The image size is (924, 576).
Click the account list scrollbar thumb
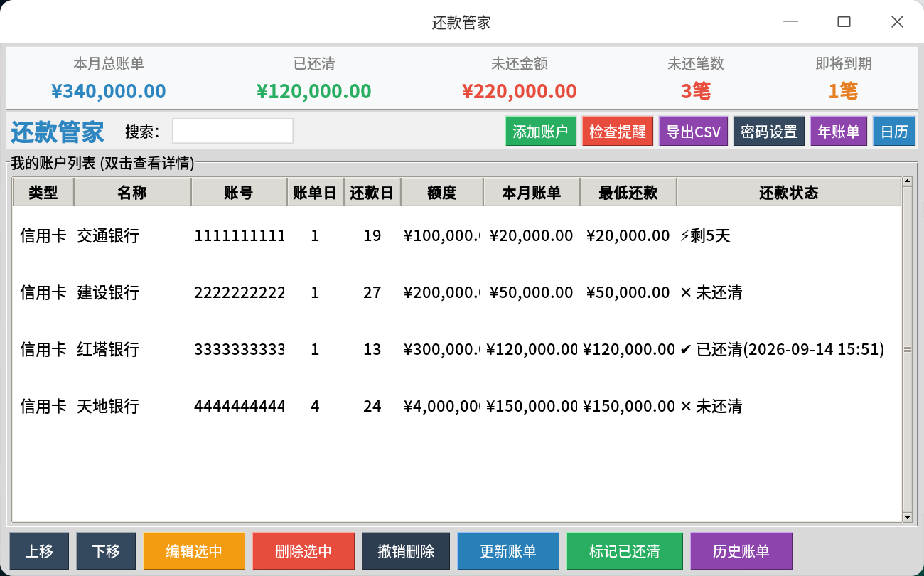tap(907, 349)
